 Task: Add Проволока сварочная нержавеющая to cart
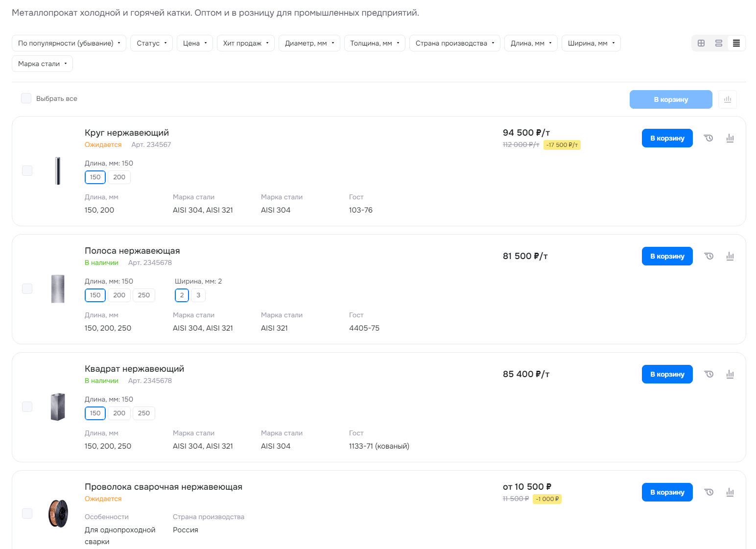point(667,492)
